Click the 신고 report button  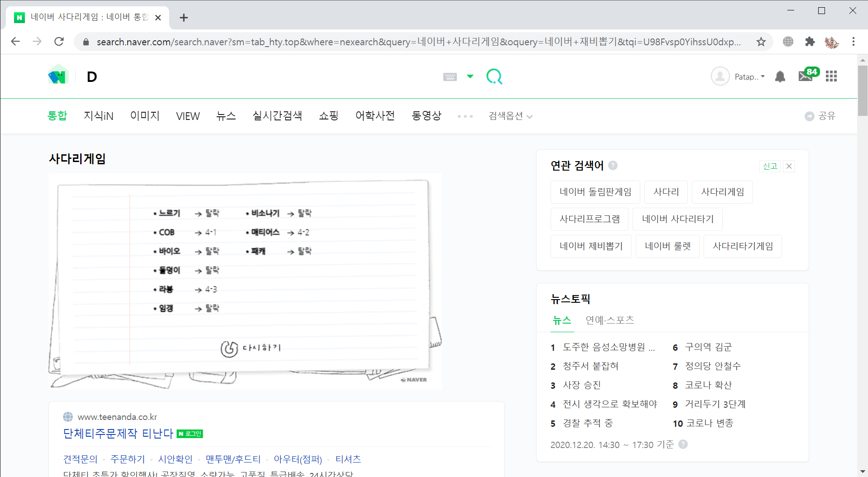pos(770,166)
